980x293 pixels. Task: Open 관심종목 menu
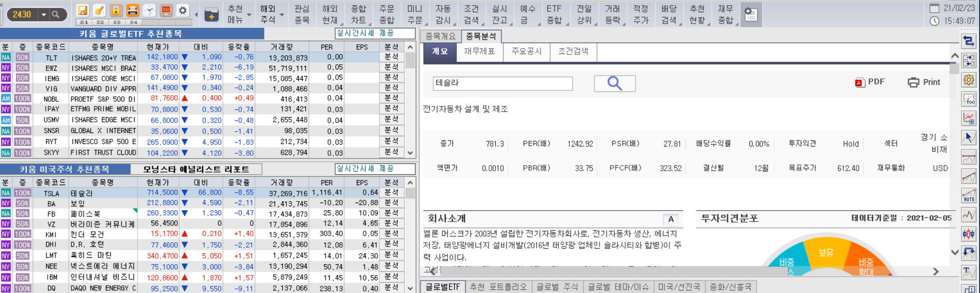(x=302, y=14)
